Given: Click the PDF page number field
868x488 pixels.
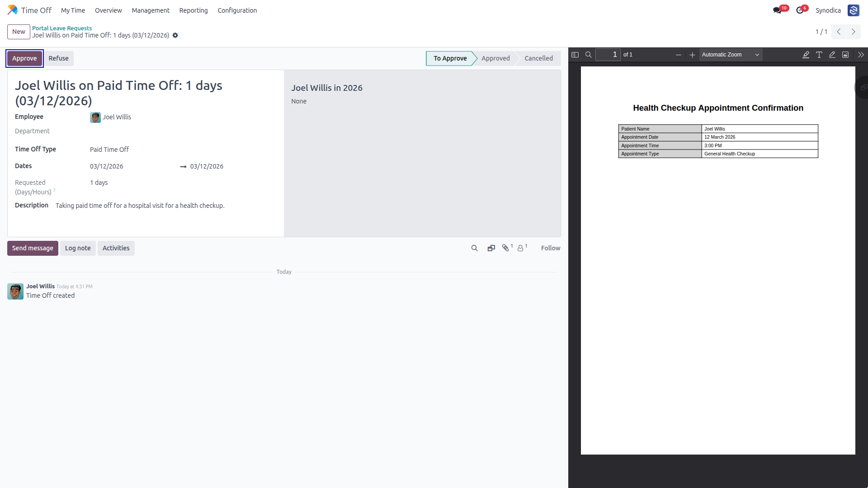Looking at the screenshot, I should [x=608, y=55].
